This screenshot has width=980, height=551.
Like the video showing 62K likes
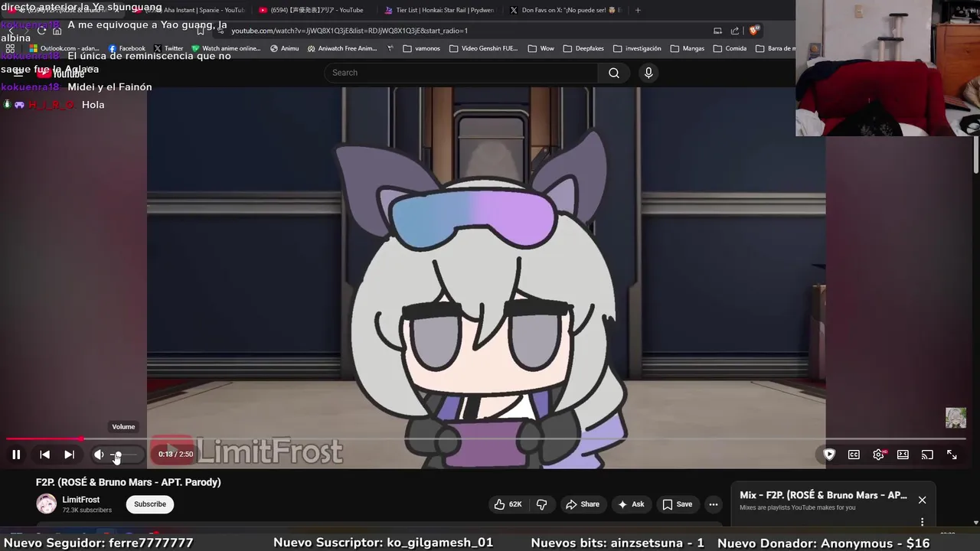pos(508,504)
